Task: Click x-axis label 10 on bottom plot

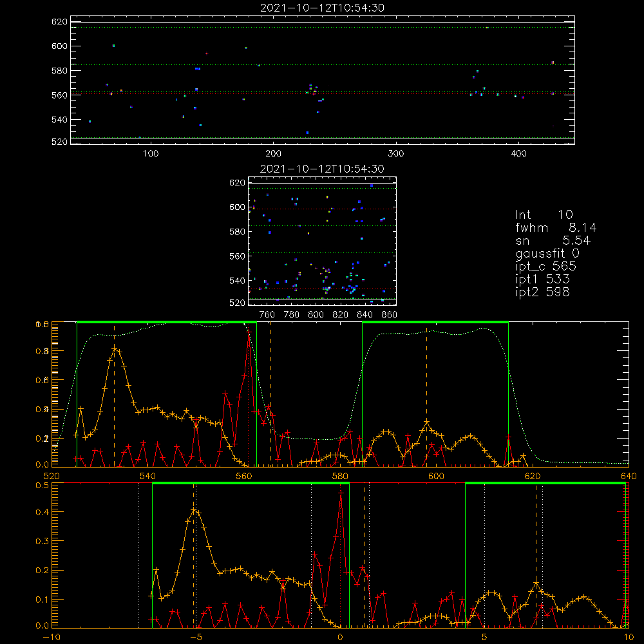Action: click(629, 638)
